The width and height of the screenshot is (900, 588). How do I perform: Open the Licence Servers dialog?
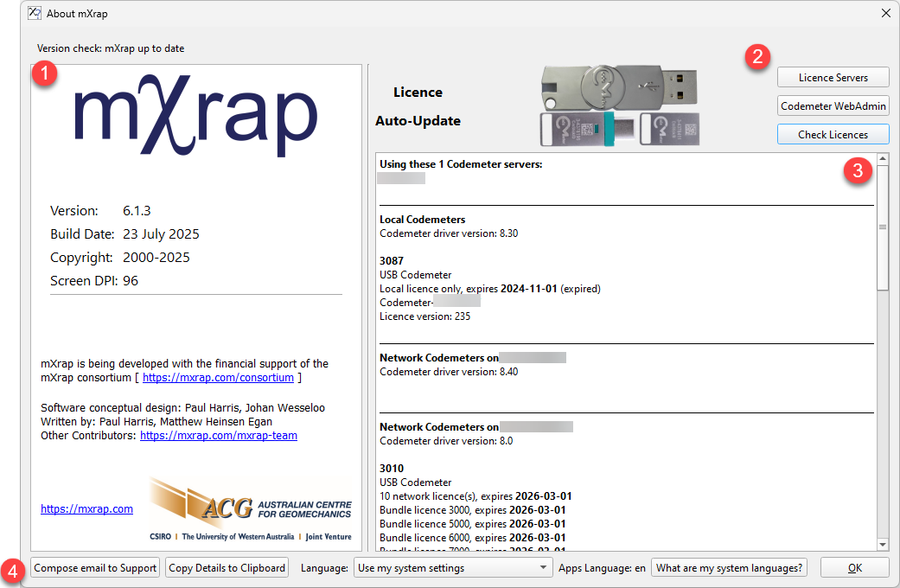833,77
